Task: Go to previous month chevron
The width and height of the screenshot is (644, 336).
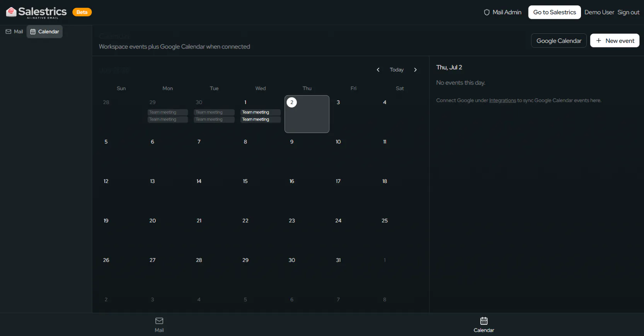Action: click(x=378, y=70)
